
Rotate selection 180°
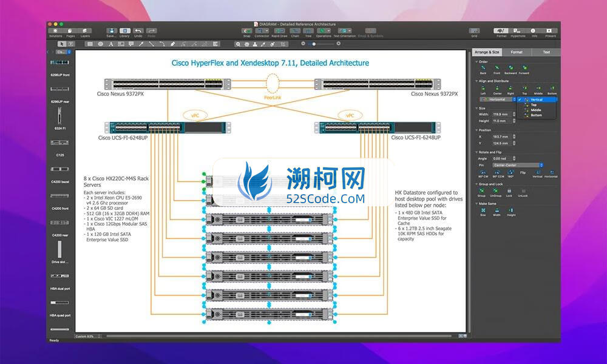tap(510, 172)
